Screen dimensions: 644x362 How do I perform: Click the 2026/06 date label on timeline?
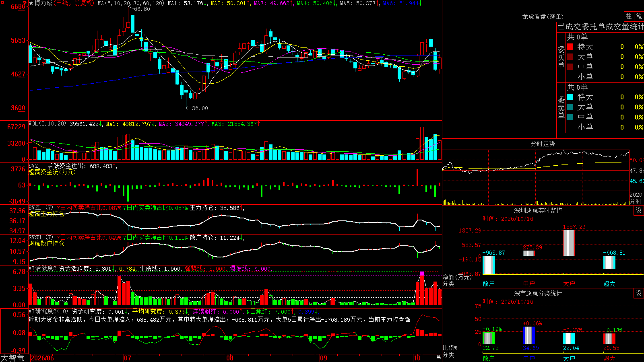click(42, 358)
